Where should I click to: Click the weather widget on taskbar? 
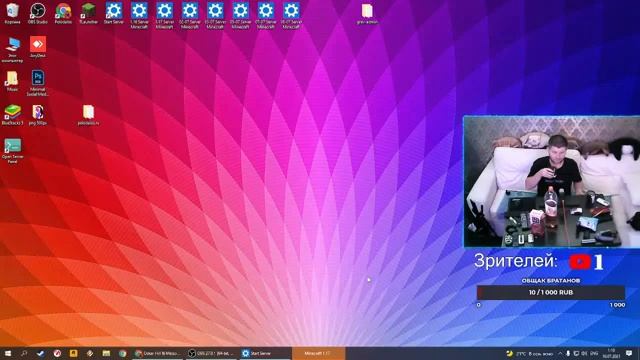point(529,353)
